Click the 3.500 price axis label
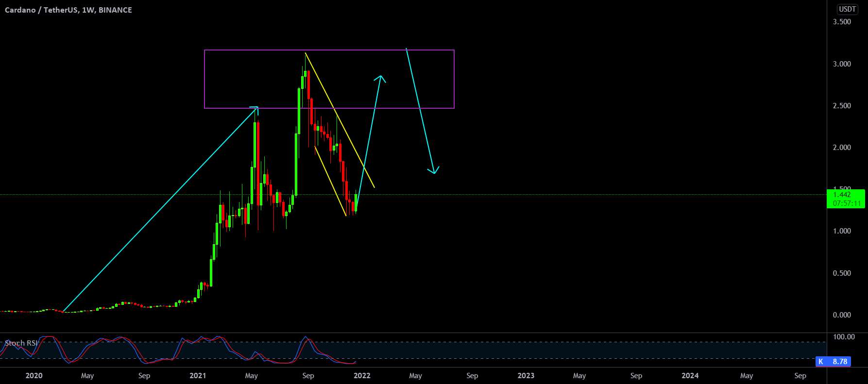Viewport: 868px width, 384px height. [842, 22]
